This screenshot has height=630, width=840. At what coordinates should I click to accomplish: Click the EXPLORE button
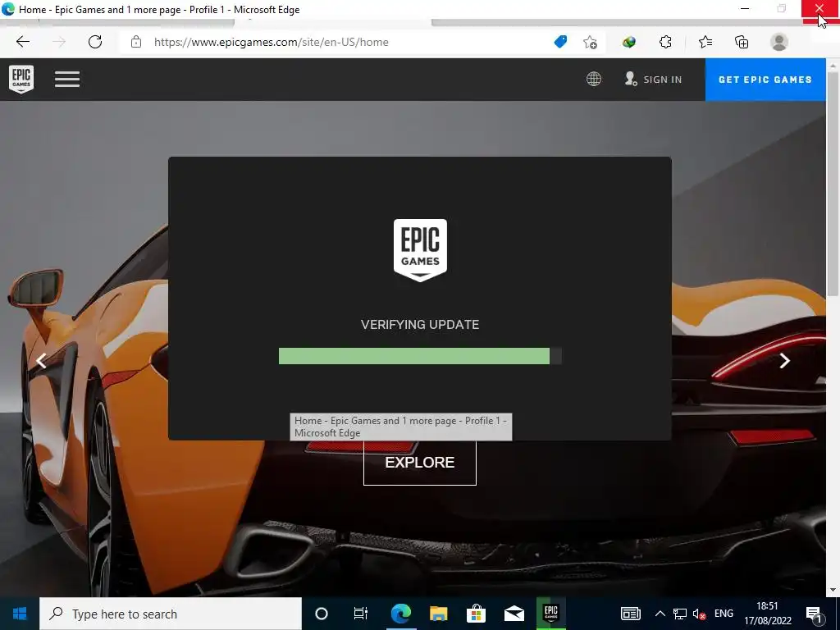[x=419, y=463]
